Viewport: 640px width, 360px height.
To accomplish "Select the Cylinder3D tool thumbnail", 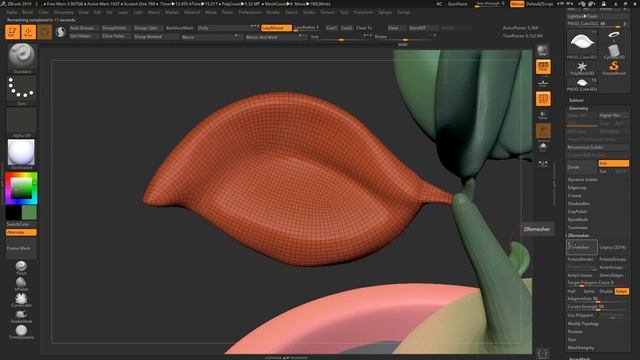I will [614, 52].
